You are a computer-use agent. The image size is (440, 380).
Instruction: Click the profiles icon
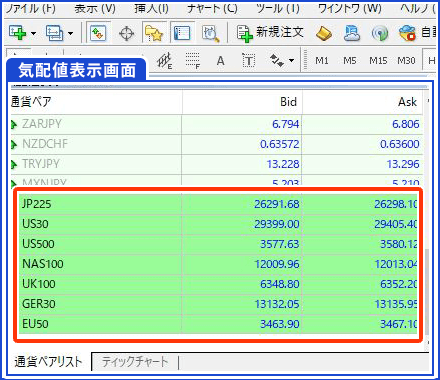pos(54,33)
